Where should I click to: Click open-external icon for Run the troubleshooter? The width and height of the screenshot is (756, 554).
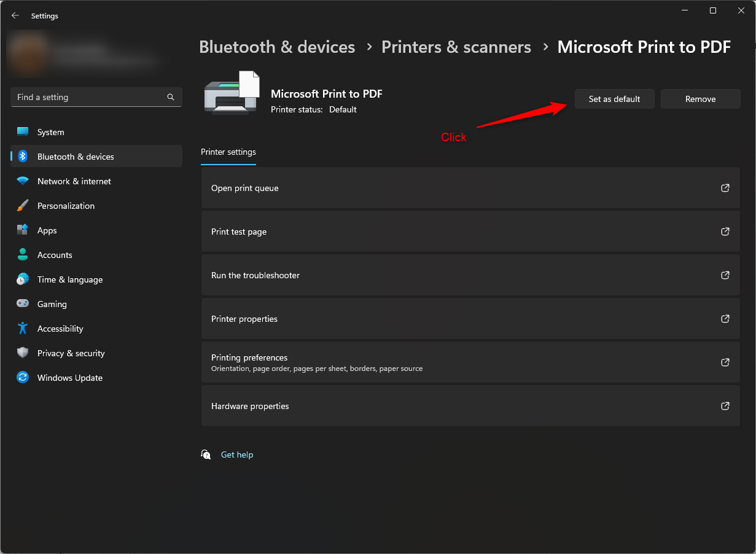click(725, 275)
